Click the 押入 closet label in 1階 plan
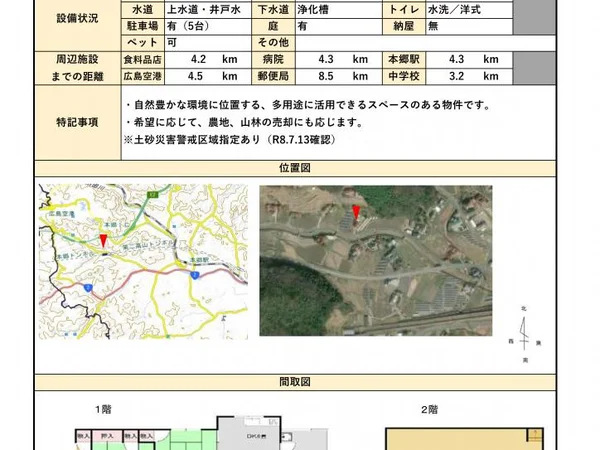The width and height of the screenshot is (600, 450). coord(107,436)
